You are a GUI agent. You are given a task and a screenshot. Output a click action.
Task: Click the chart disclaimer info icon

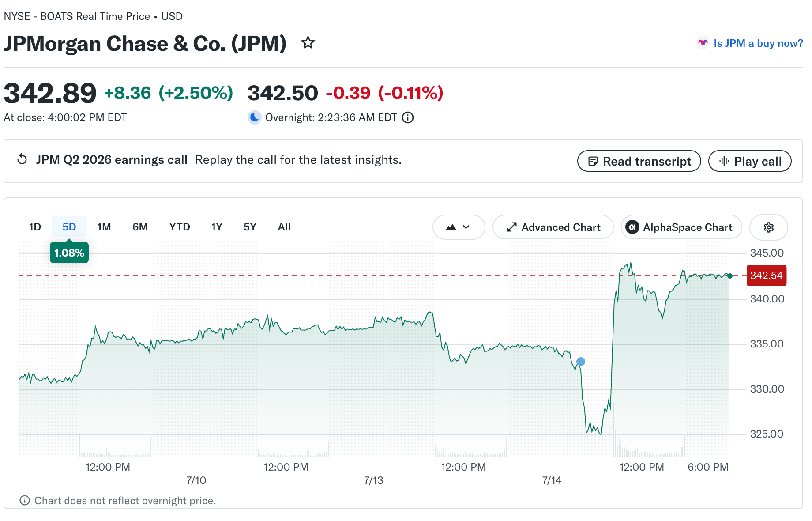pyautogui.click(x=25, y=500)
